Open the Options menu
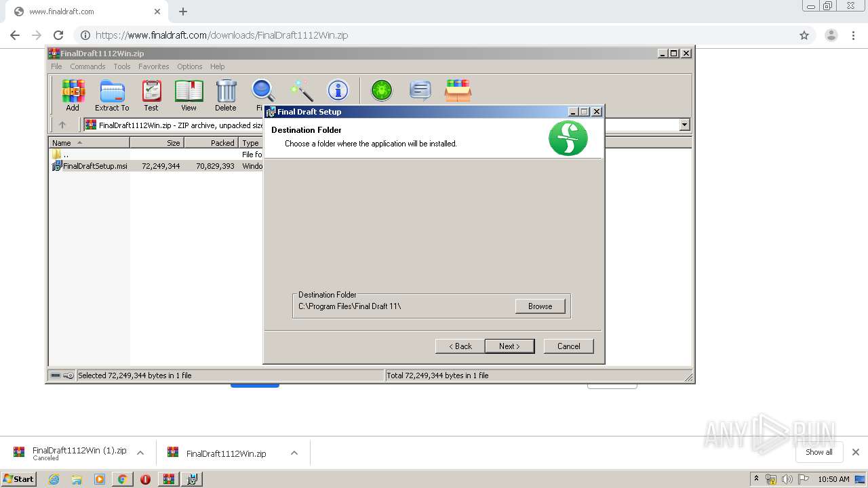The height and width of the screenshot is (488, 868). click(x=190, y=66)
